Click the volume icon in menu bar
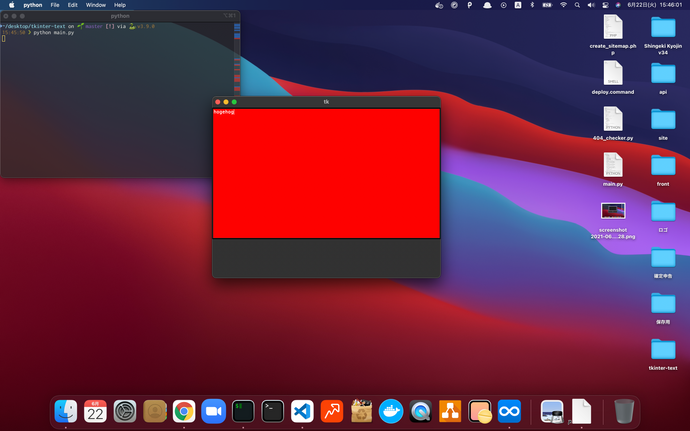Screen dimensions: 690x431 (591, 5)
